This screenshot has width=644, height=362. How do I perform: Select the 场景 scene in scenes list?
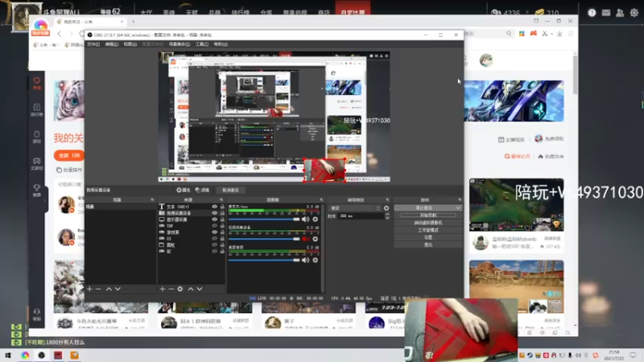(x=120, y=207)
